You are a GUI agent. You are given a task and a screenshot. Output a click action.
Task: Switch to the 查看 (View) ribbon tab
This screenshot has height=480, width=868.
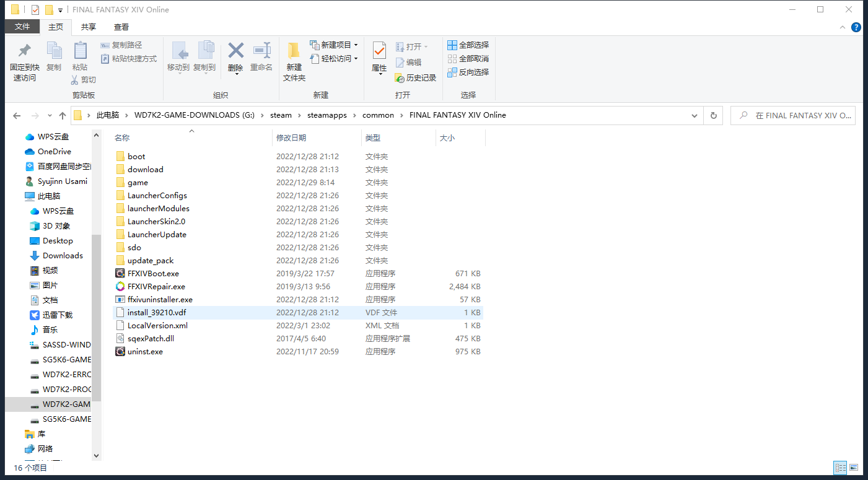pyautogui.click(x=121, y=27)
